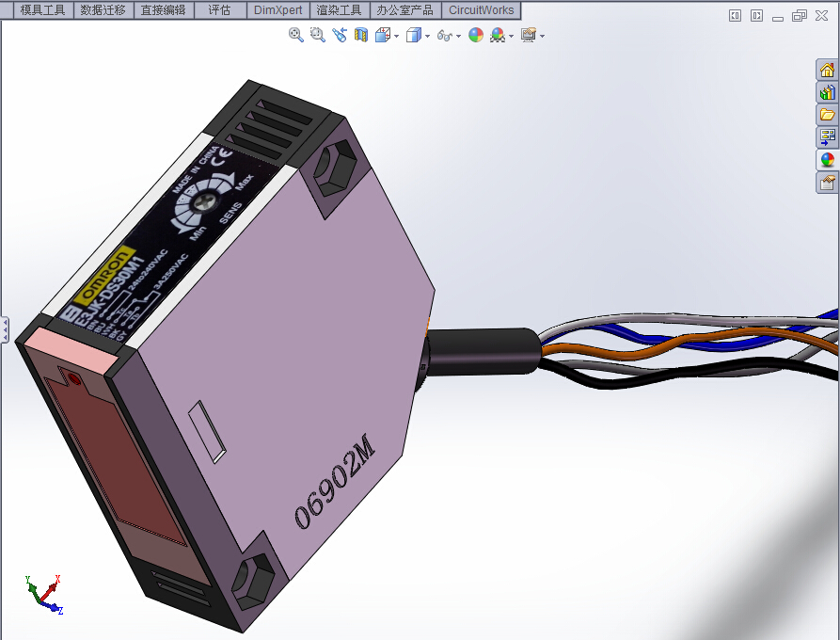Select the OMRON label on the sensor

(103, 275)
